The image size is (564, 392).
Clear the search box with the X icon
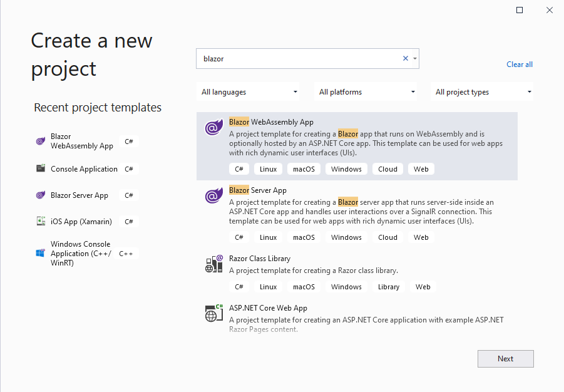[406, 58]
